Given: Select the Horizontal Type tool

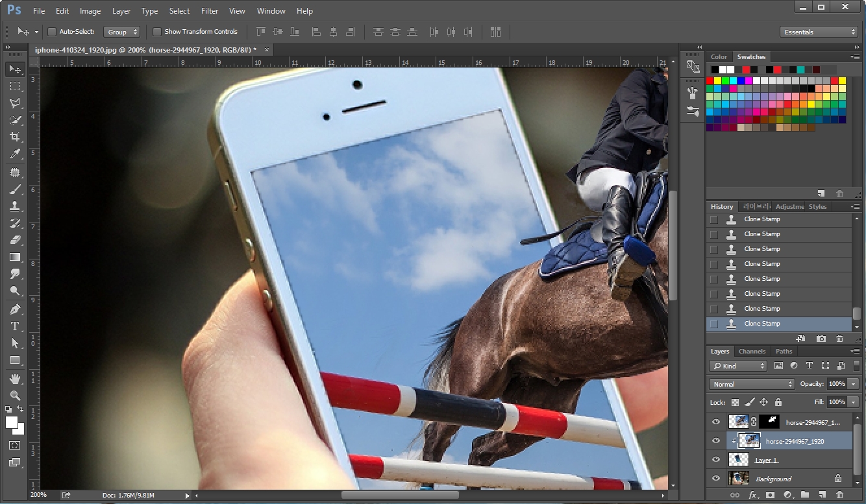Looking at the screenshot, I should [14, 324].
